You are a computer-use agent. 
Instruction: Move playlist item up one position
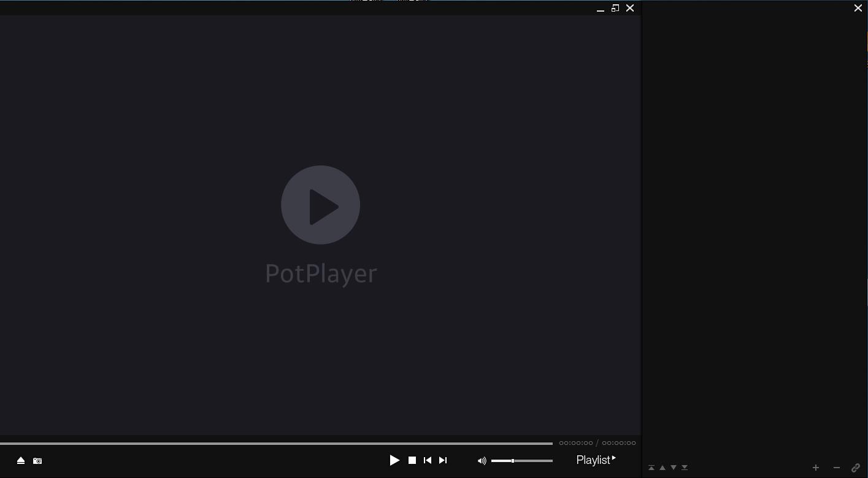(x=663, y=468)
